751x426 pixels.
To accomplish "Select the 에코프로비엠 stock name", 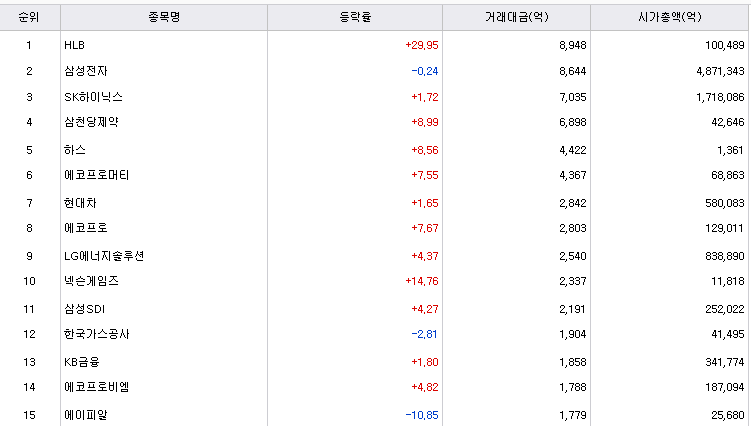I will [97, 387].
